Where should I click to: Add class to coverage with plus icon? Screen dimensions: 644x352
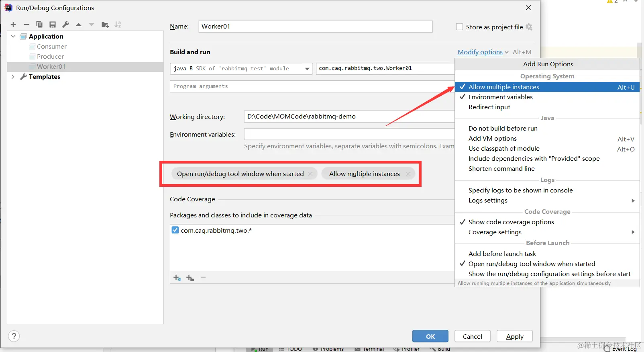point(177,278)
